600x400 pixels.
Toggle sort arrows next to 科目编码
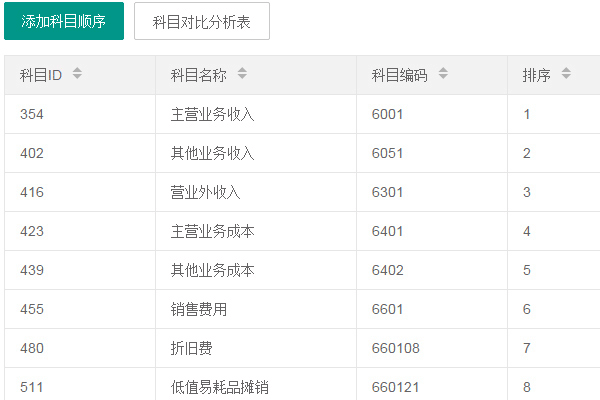coord(443,74)
